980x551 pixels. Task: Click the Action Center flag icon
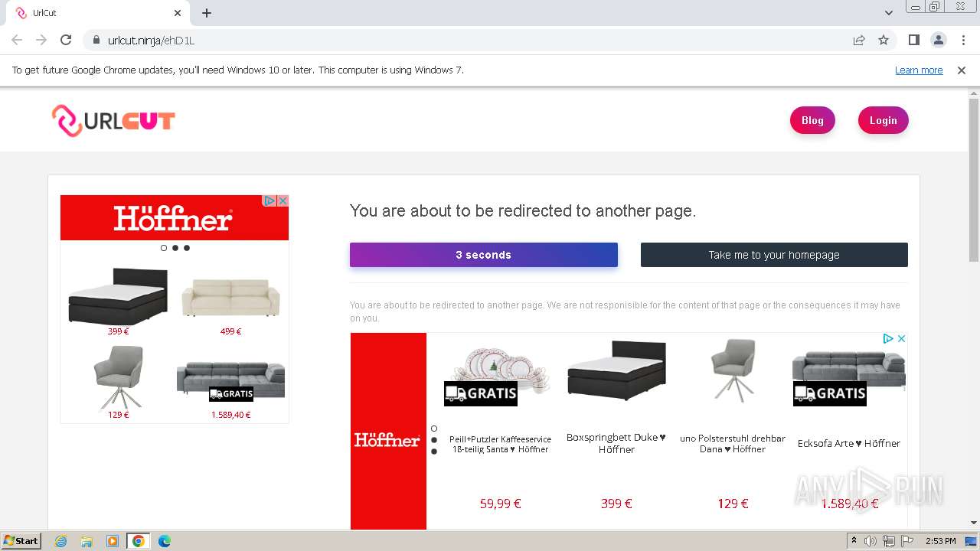click(906, 541)
